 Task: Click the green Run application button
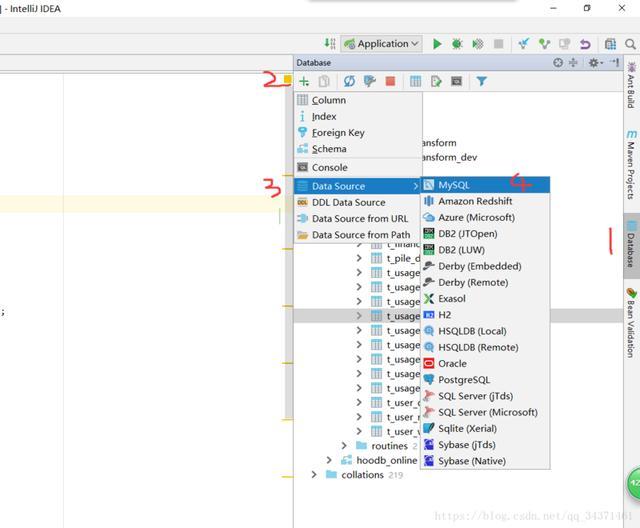437,44
